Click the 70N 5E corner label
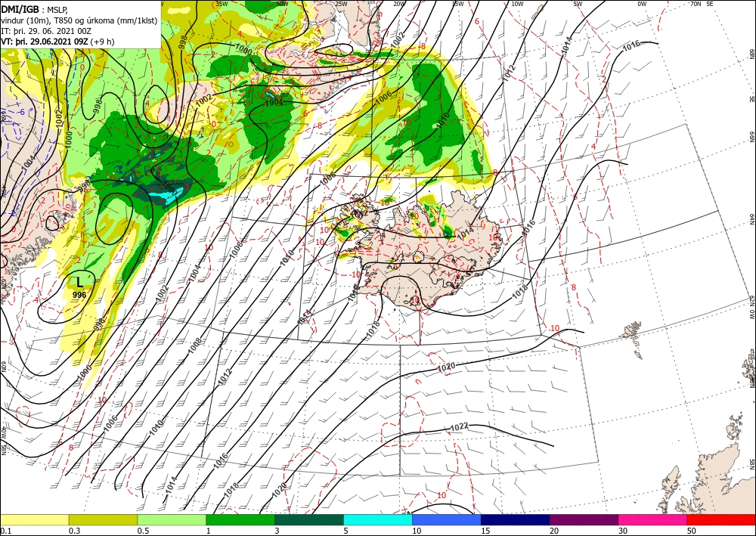 pos(702,4)
